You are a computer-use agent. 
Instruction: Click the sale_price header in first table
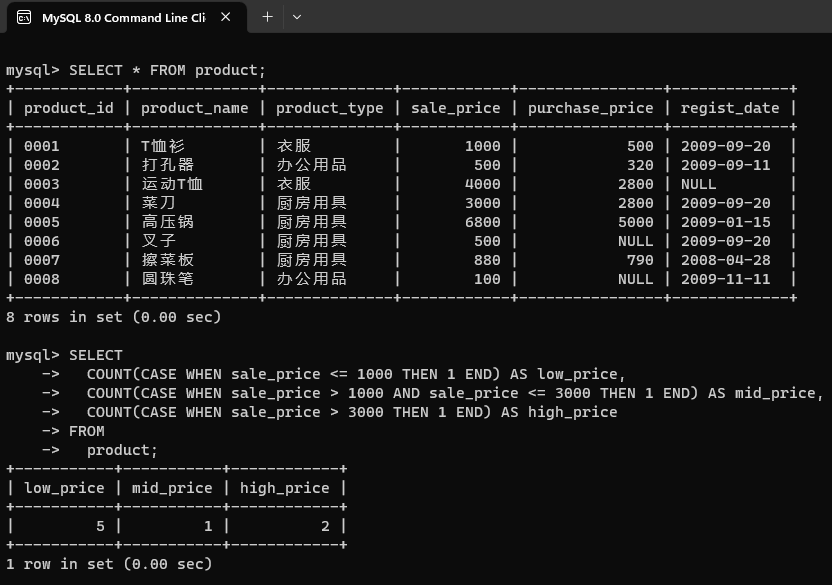click(x=455, y=108)
